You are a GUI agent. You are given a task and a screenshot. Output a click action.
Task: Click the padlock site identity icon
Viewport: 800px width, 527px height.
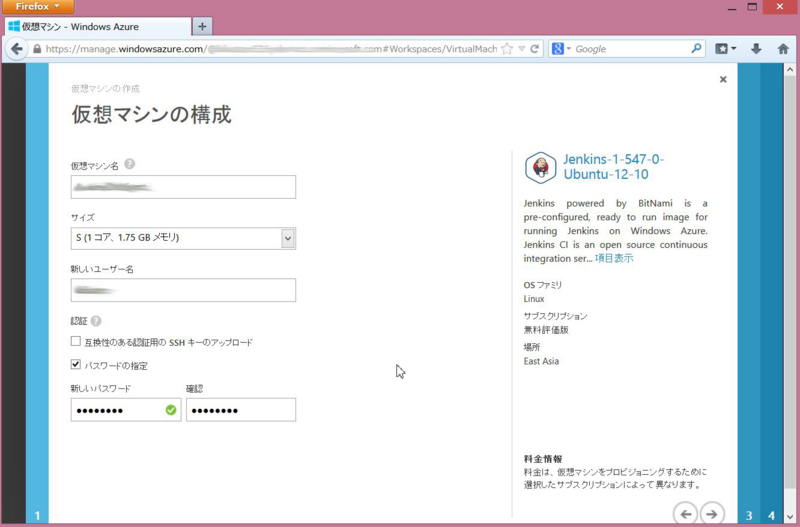pyautogui.click(x=37, y=49)
